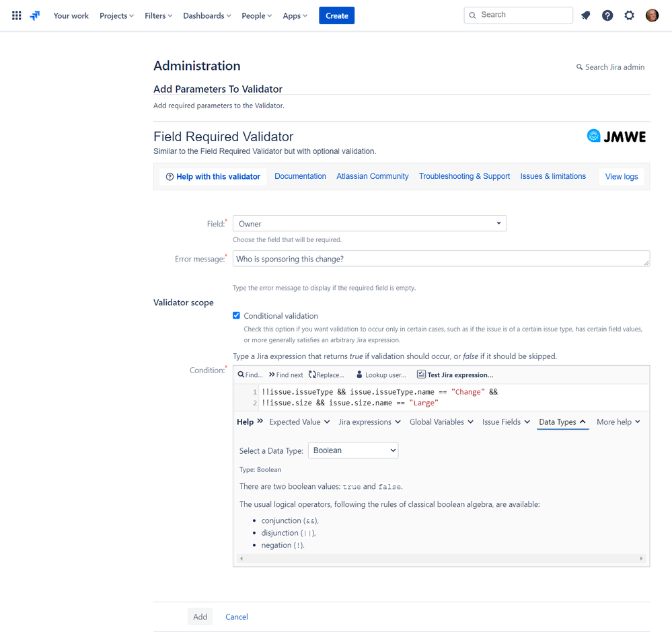672x632 pixels.
Task: Open the Filters menu
Action: tap(158, 16)
